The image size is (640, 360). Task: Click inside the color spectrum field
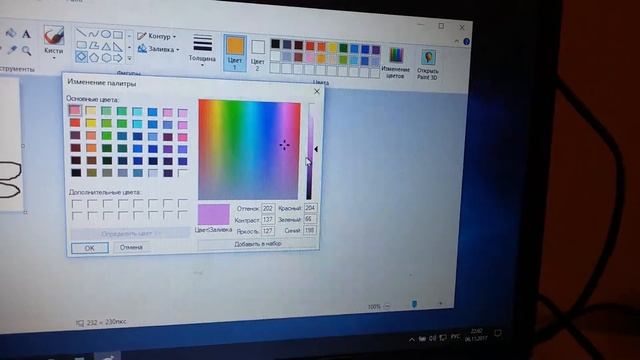coord(249,150)
